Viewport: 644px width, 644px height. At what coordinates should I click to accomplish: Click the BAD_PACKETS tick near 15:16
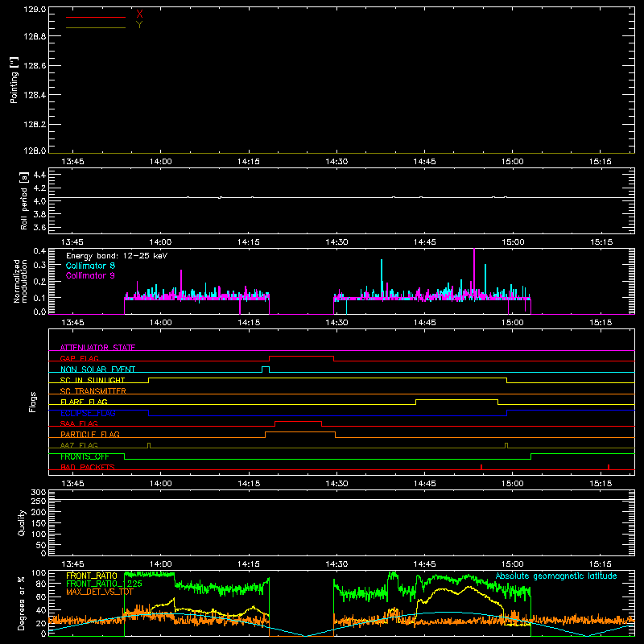click(x=609, y=467)
